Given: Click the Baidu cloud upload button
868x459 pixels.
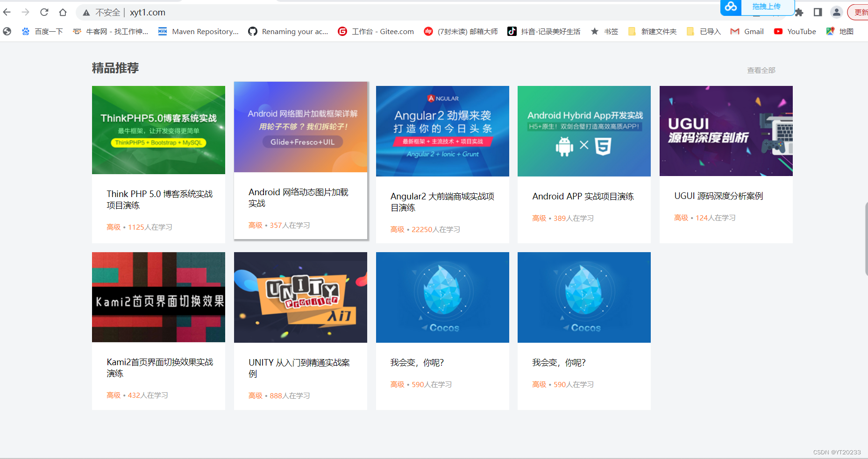Looking at the screenshot, I should click(757, 7).
